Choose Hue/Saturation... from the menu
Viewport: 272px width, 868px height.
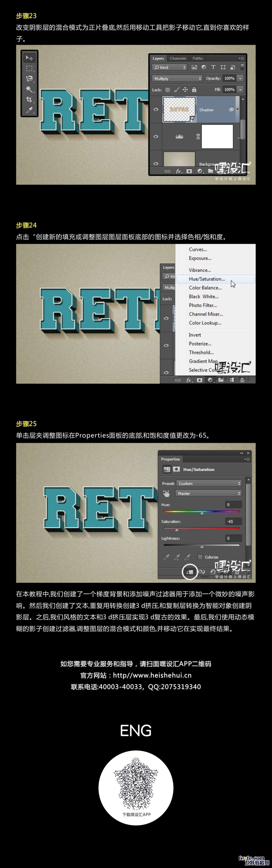click(207, 279)
